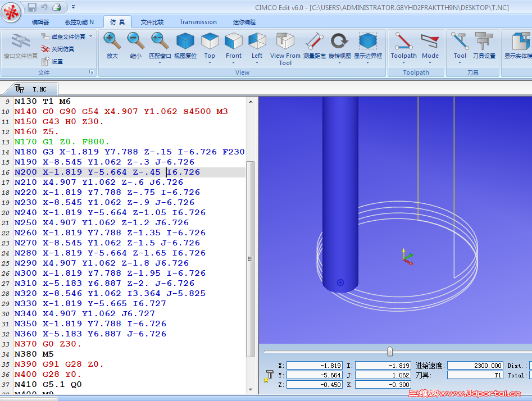Toggle the 显示边界框 bounding box icon
This screenshot has width=532, height=401.
[368, 41]
